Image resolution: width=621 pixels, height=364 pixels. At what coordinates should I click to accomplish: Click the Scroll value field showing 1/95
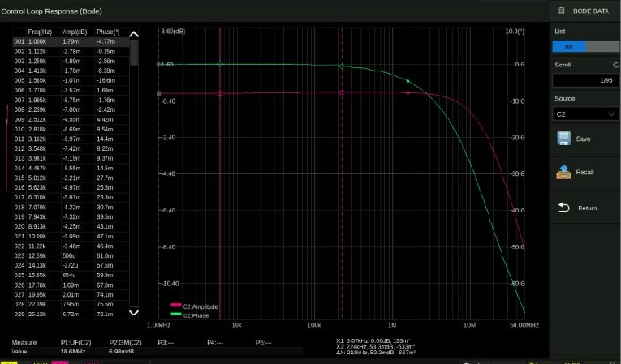pos(585,80)
